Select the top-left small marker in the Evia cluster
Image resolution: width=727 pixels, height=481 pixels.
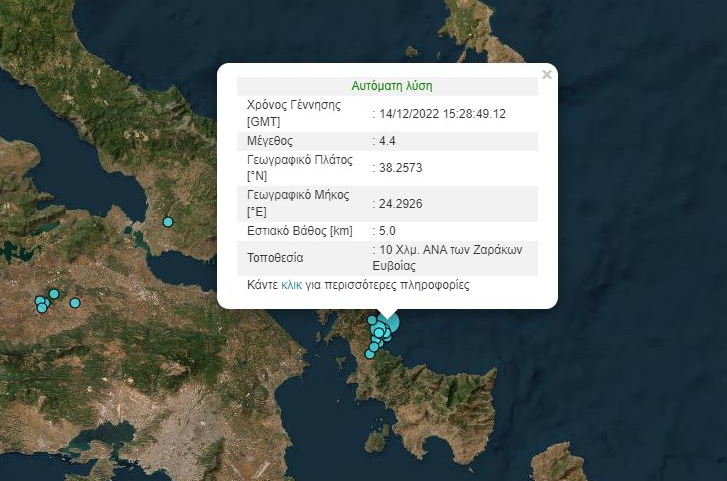(x=372, y=321)
